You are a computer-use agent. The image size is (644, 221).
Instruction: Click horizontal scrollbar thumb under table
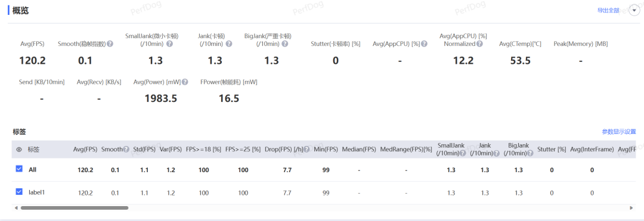pyautogui.click(x=75, y=208)
